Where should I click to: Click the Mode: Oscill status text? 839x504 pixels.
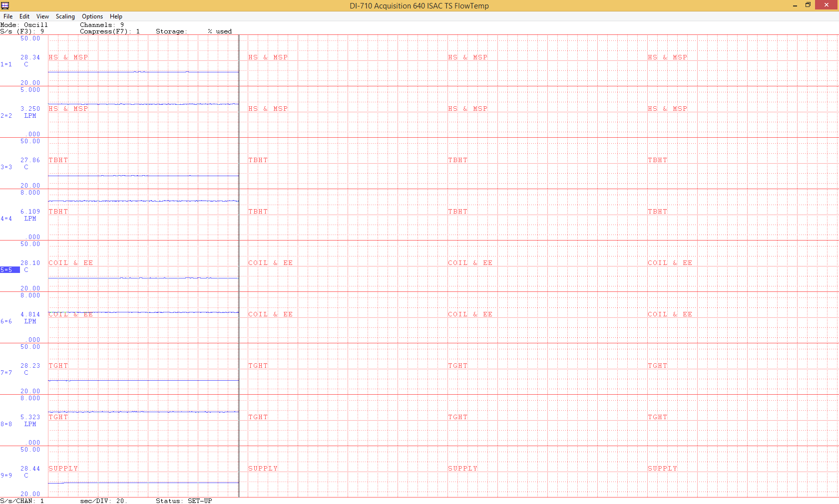24,25
